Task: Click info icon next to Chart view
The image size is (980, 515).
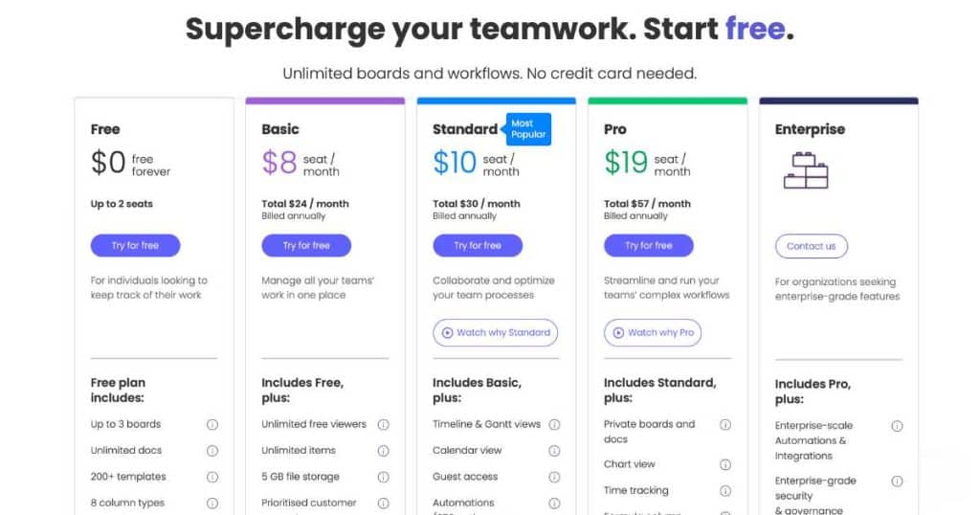Action: [x=725, y=464]
